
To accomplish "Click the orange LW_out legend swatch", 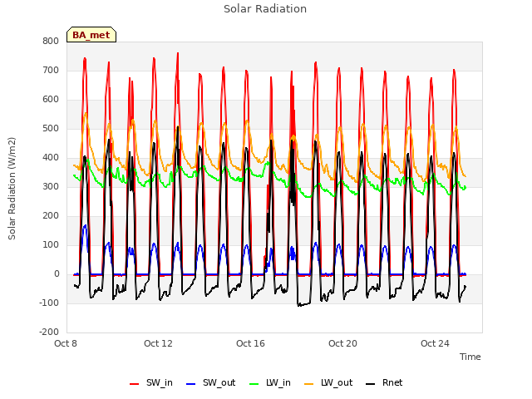I will click(309, 384).
